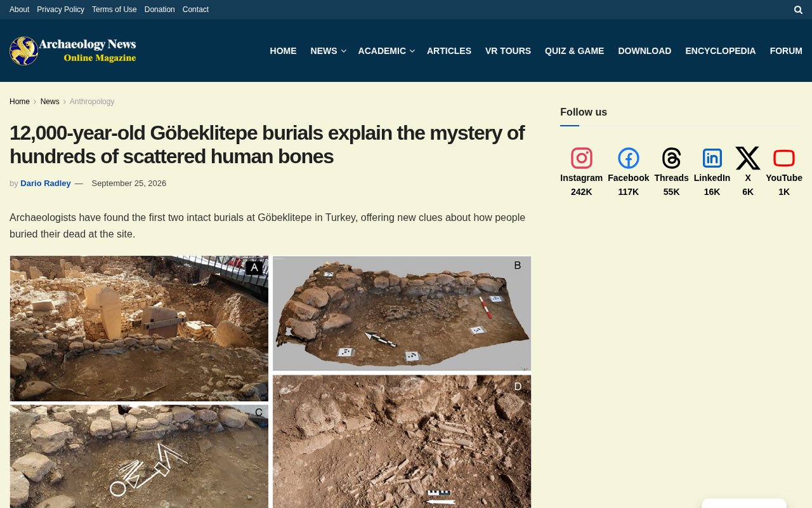
Task: Open the Contact link
Action: tap(195, 10)
